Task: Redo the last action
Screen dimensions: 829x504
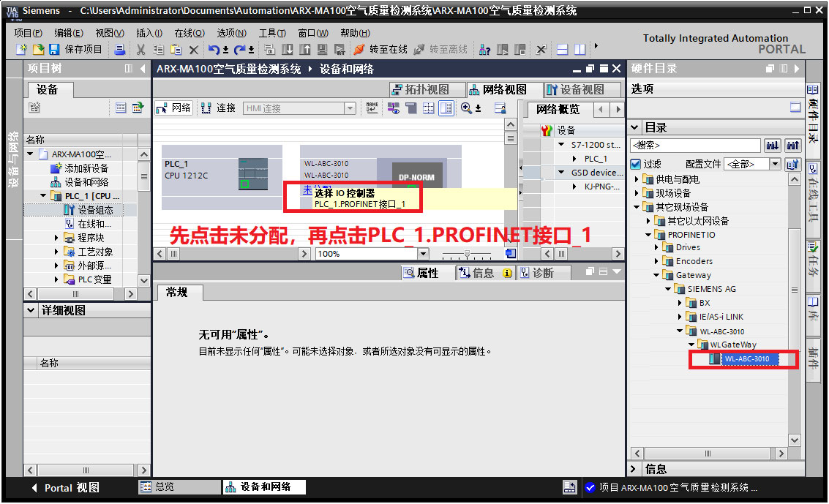Action: click(239, 49)
